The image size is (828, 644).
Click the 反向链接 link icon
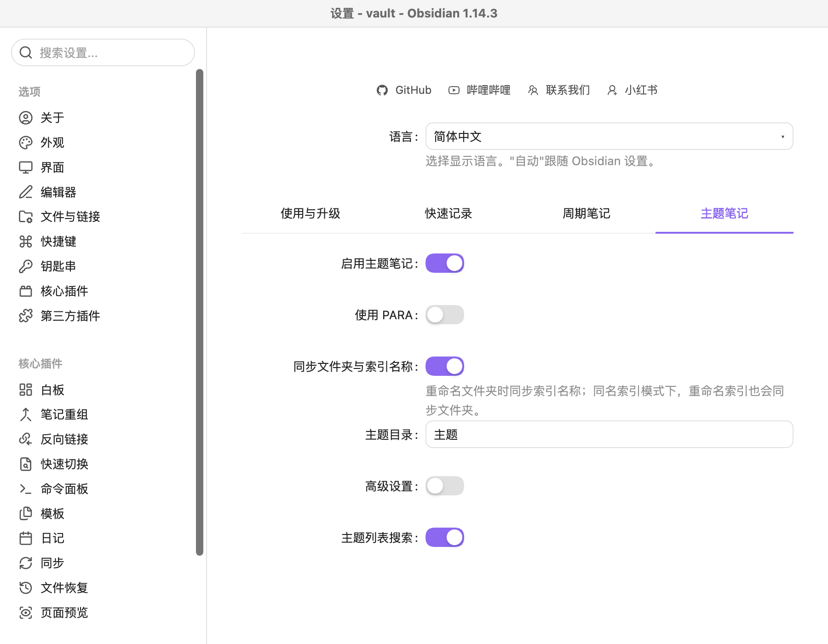click(x=26, y=439)
